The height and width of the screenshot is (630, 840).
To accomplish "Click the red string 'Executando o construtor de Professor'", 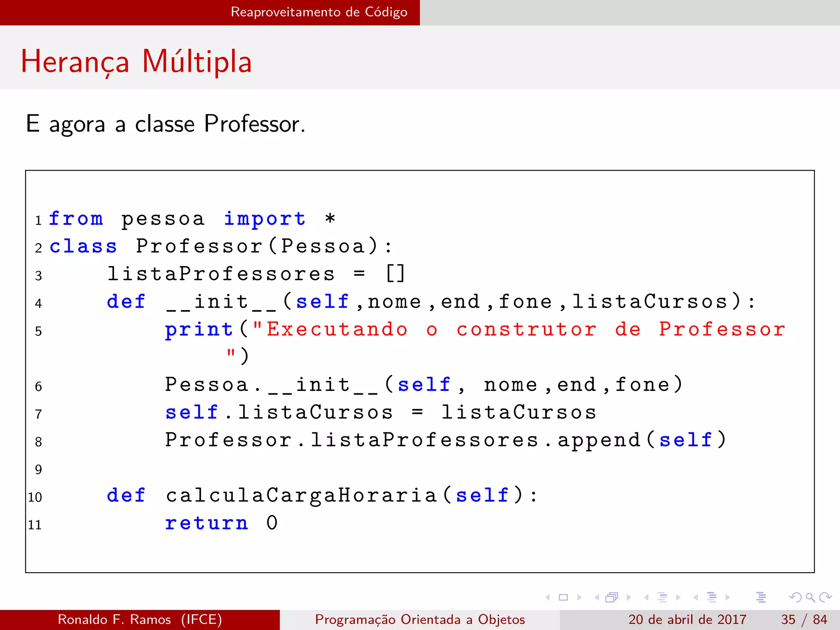I will (x=526, y=329).
